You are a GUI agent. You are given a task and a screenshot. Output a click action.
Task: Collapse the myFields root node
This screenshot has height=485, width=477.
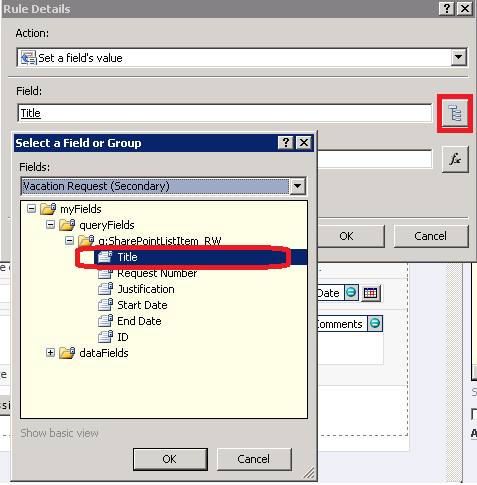[x=31, y=209]
